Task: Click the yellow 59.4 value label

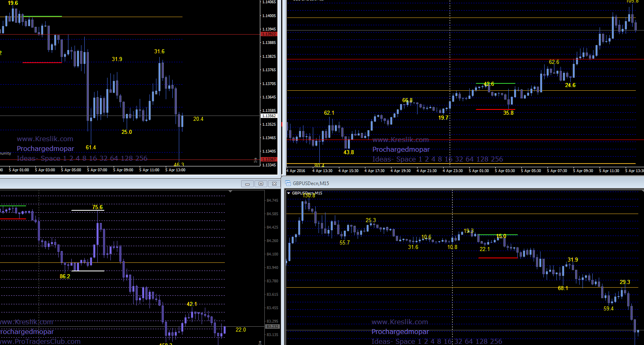Action: point(609,309)
